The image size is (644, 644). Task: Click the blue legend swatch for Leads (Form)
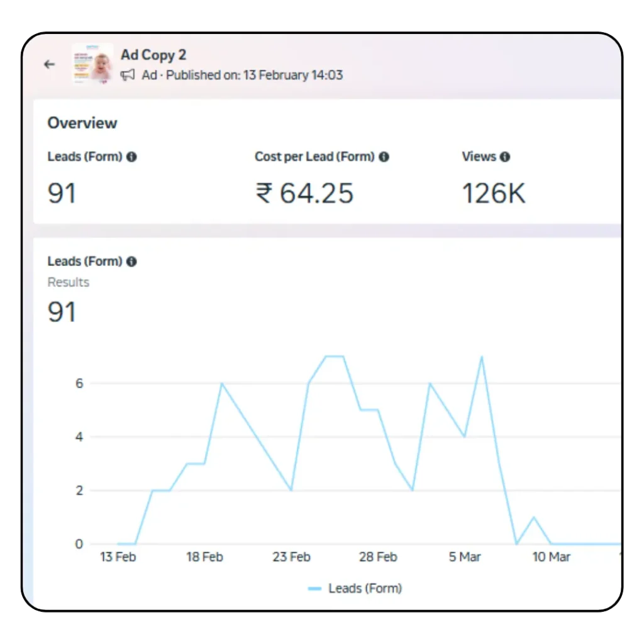coord(314,589)
